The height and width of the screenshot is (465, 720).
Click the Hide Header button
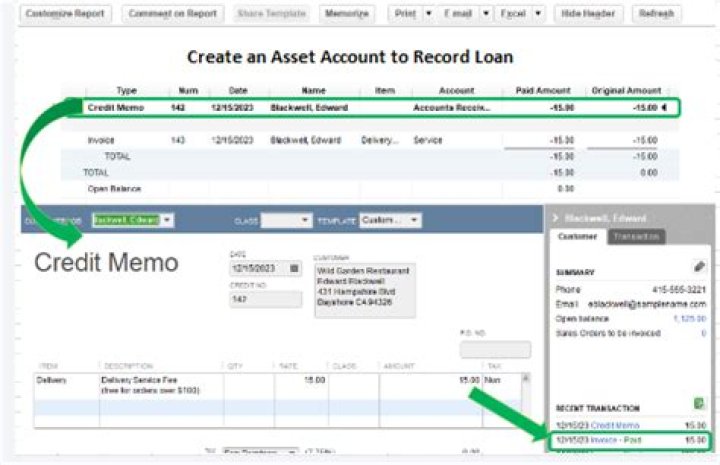588,14
